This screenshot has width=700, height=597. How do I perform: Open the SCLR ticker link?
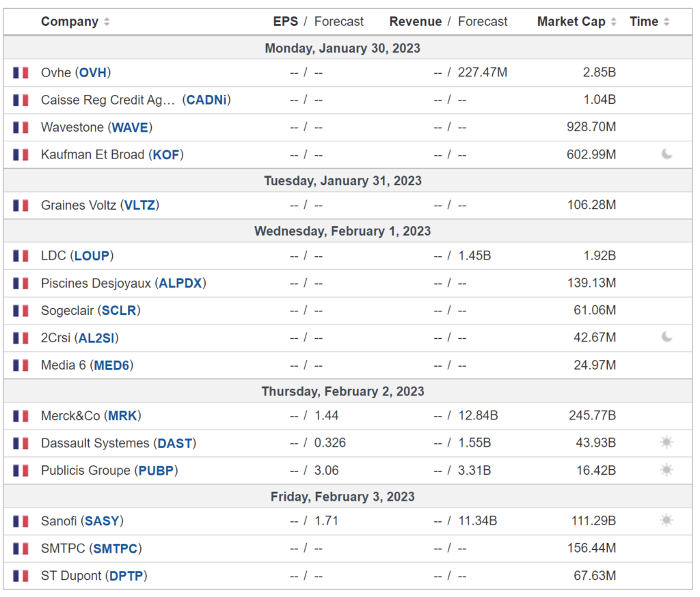pos(119,310)
